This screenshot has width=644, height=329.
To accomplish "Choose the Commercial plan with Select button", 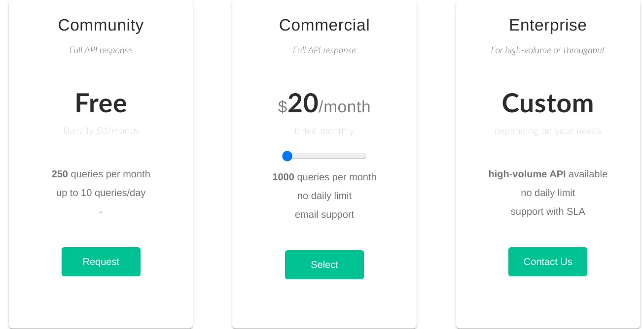I will [x=324, y=264].
